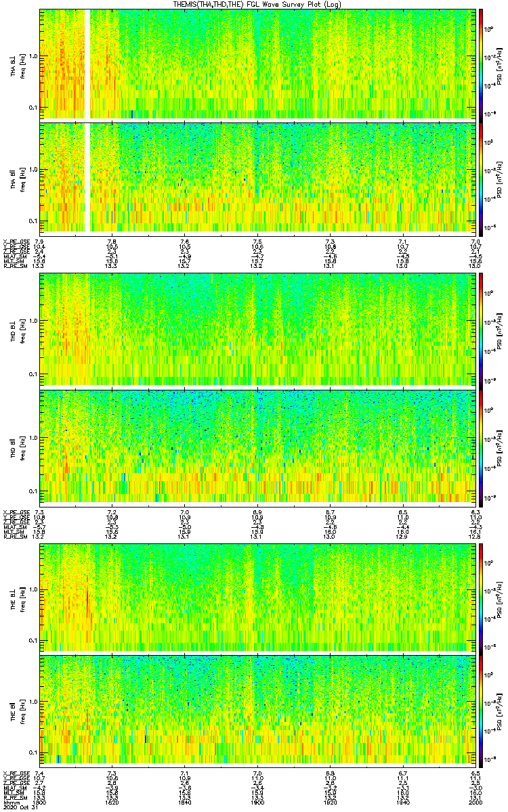Click the white data gap in the THA B⊥ panel
Viewport: 508px width, 812px height.
pyautogui.click(x=87, y=64)
